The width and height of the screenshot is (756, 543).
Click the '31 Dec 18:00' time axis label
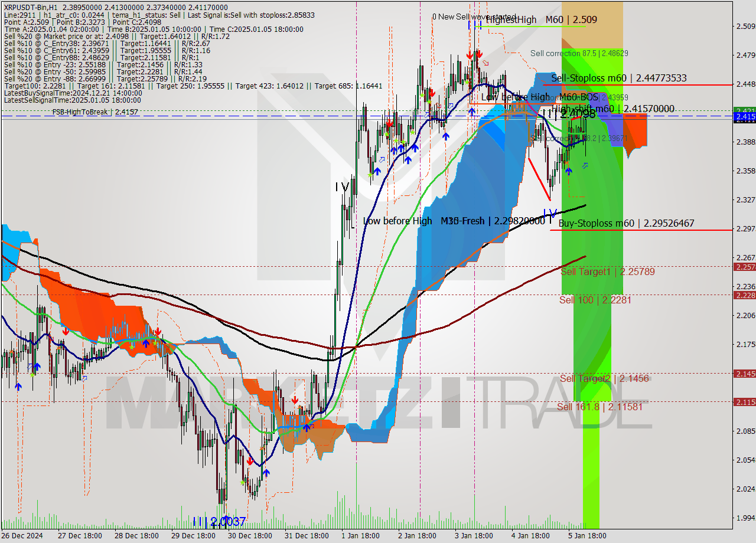click(306, 536)
